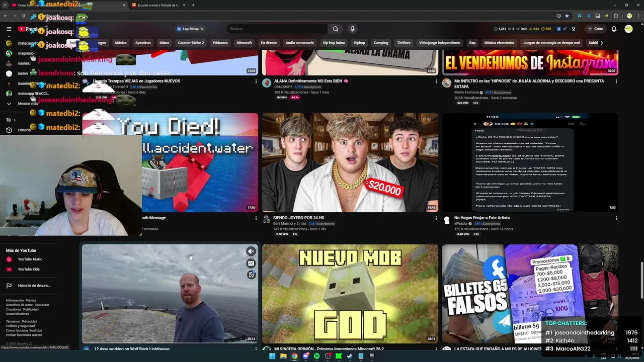Switch to the Escucha a mate browser tab
This screenshot has width=644, height=362.
[158, 5]
